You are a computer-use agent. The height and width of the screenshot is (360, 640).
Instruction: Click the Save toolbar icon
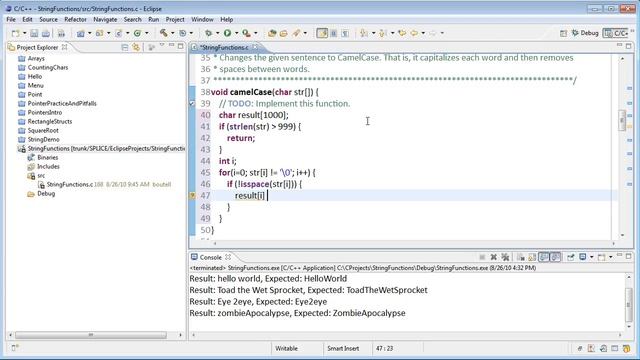click(34, 33)
